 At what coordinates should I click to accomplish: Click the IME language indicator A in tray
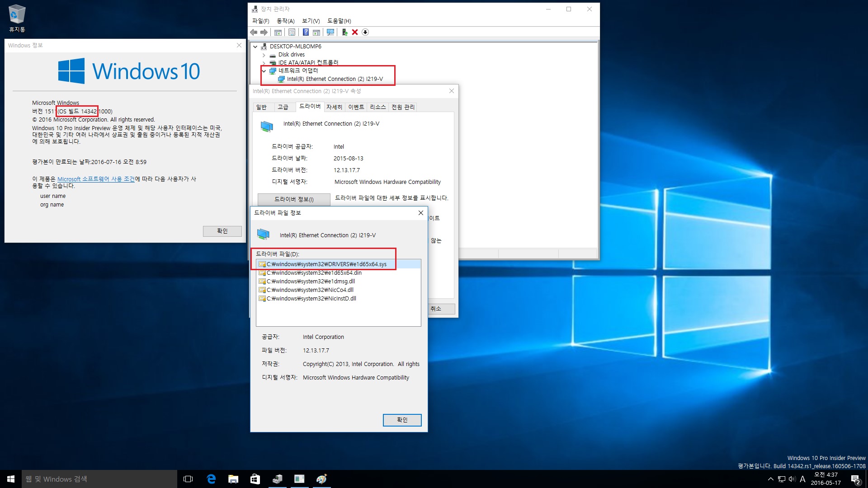coord(803,479)
